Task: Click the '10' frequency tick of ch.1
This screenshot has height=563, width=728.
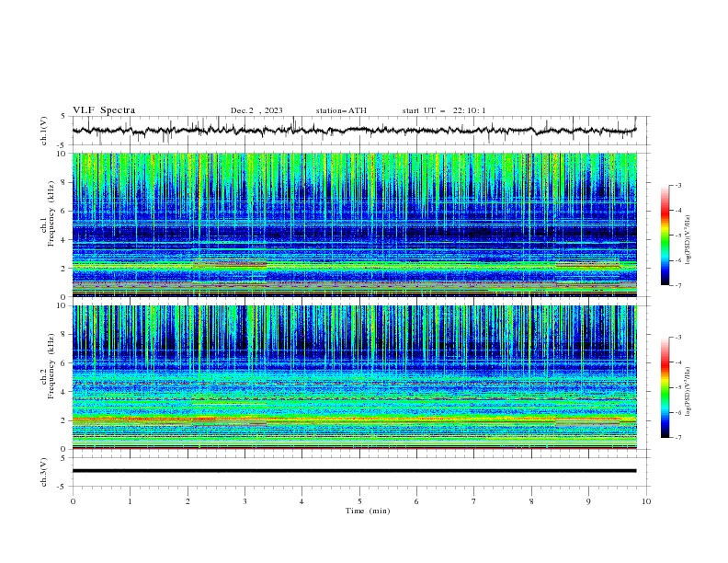Action: (x=63, y=154)
